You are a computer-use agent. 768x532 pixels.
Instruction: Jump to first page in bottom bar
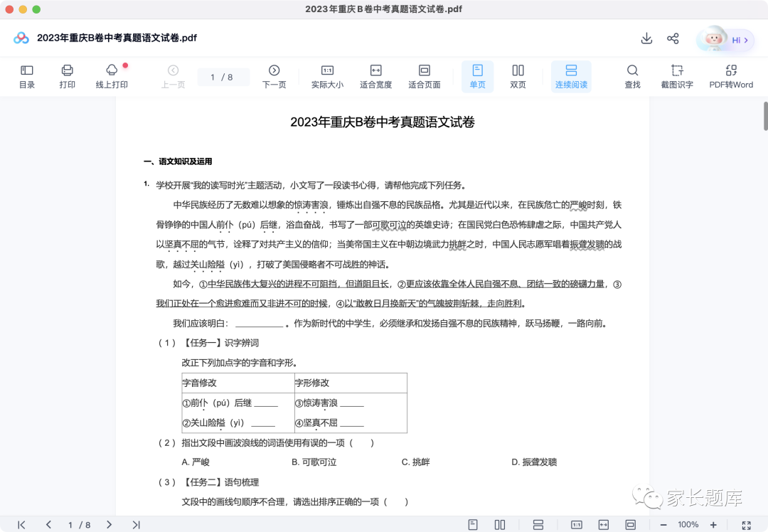point(21,525)
